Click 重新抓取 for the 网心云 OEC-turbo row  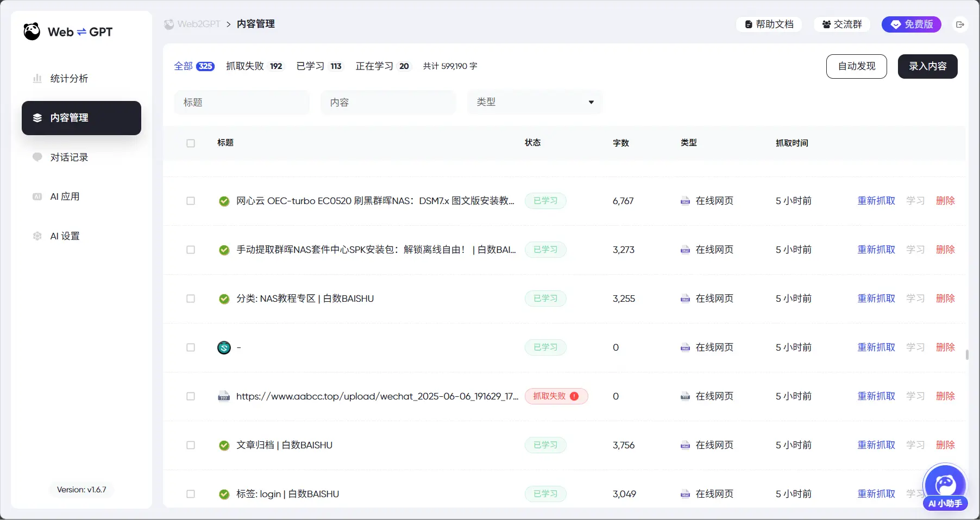point(876,201)
